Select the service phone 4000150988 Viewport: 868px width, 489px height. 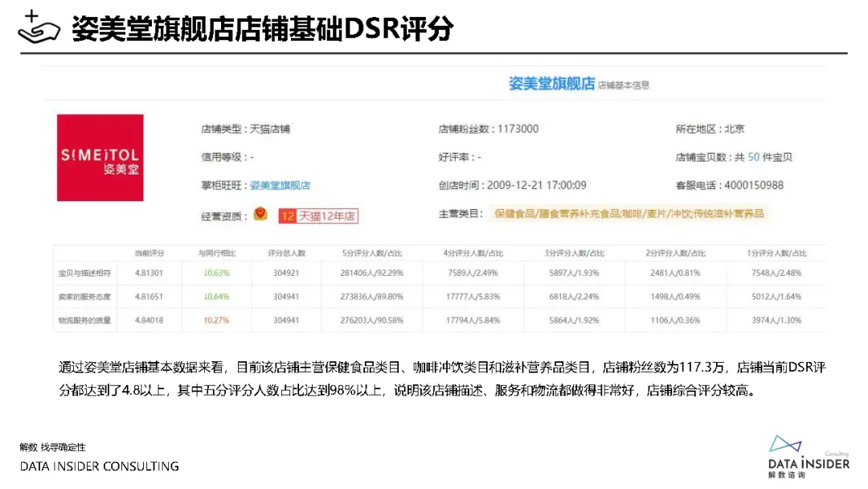tap(753, 186)
